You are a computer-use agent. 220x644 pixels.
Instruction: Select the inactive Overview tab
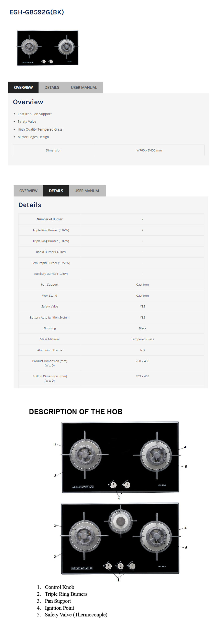[x=28, y=191]
